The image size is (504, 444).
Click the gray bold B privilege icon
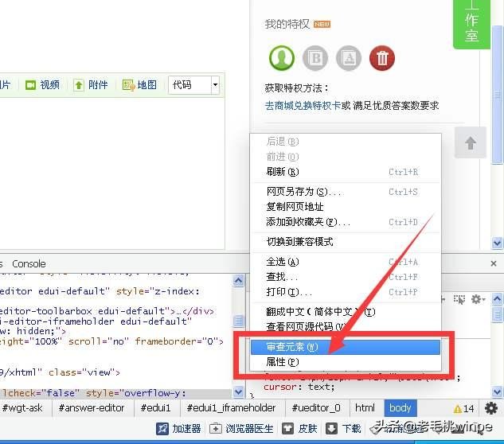pyautogui.click(x=315, y=58)
